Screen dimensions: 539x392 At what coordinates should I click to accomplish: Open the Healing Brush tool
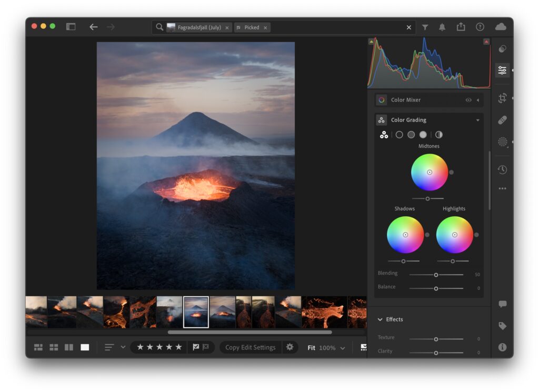(x=502, y=120)
